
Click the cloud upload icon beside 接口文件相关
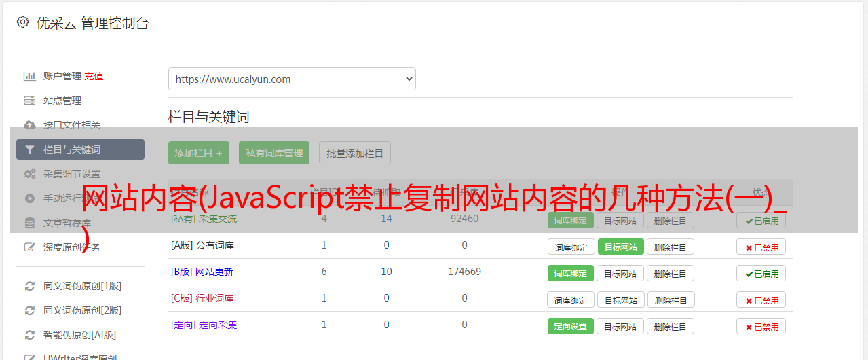tap(30, 125)
